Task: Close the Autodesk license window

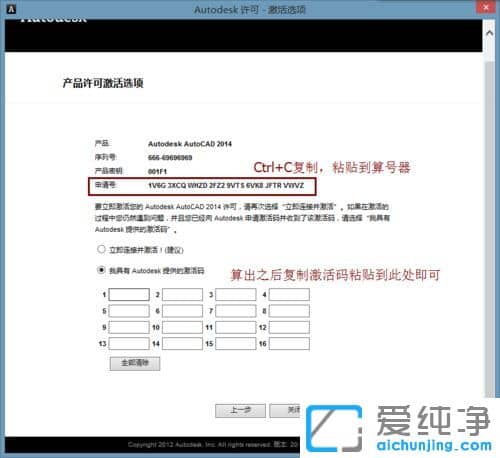Action: tap(486, 7)
